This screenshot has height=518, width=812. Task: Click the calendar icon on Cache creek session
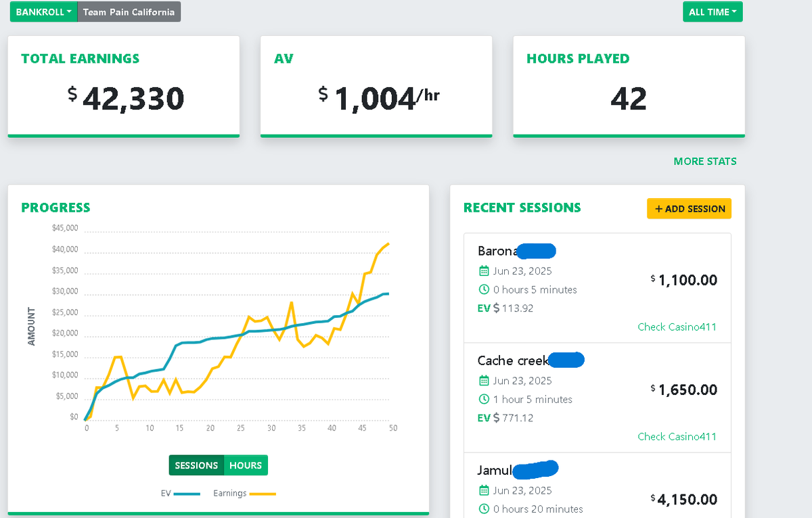click(484, 380)
